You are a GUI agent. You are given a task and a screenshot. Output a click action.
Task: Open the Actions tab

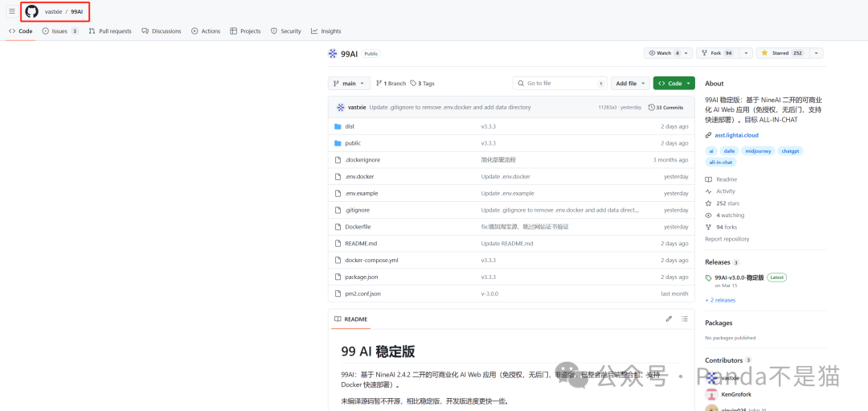206,31
